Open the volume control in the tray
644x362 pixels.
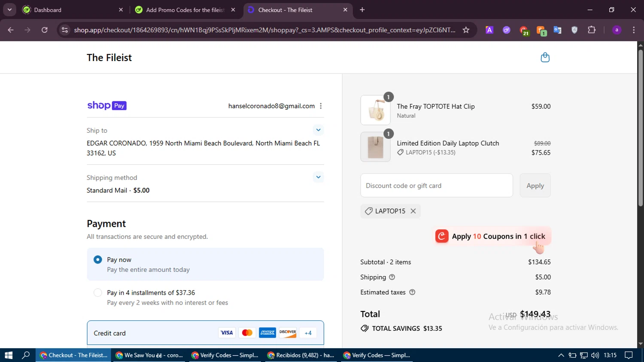point(595,355)
